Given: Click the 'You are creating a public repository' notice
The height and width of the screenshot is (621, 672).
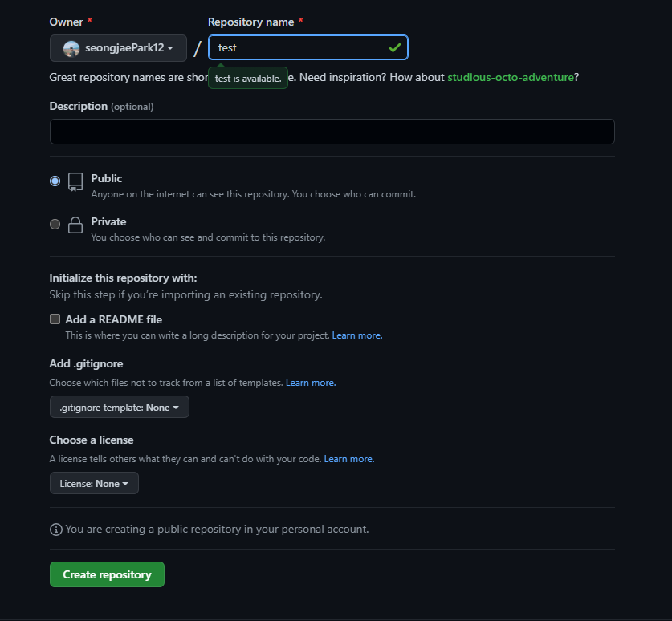Looking at the screenshot, I should coord(217,530).
